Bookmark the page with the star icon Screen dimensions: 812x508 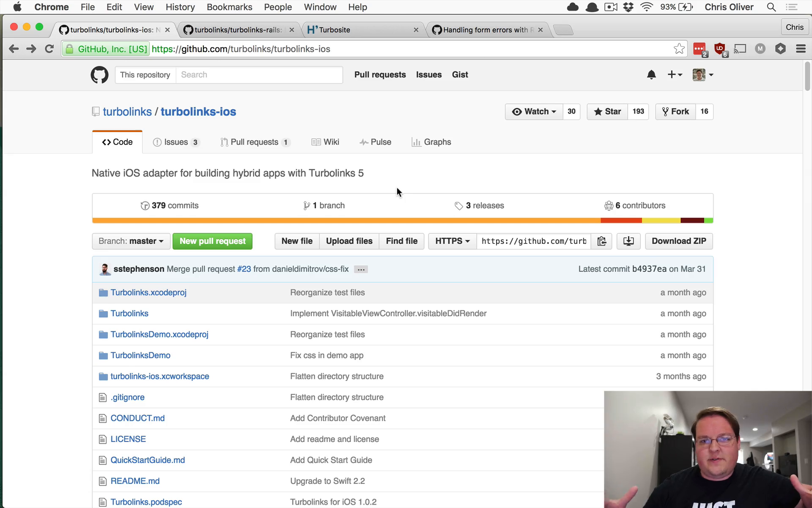pos(679,49)
